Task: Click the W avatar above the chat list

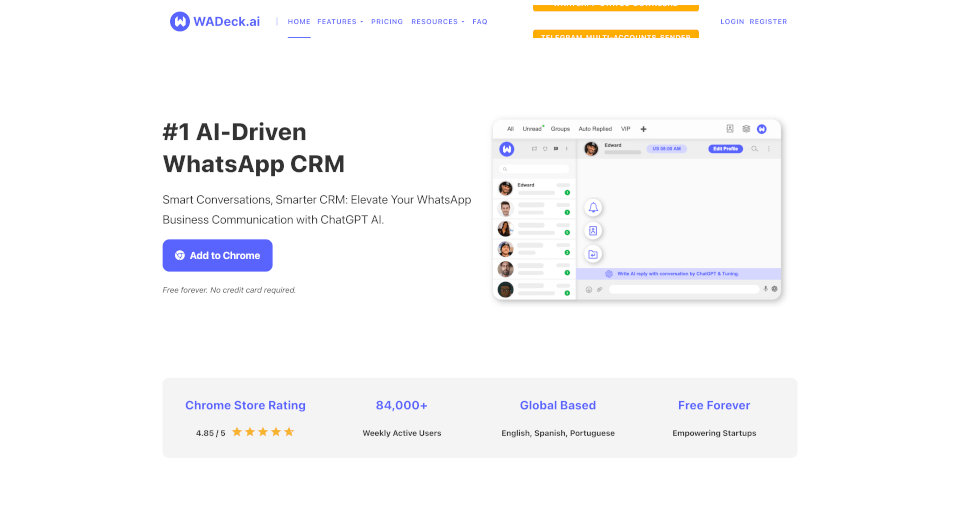Action: (507, 149)
